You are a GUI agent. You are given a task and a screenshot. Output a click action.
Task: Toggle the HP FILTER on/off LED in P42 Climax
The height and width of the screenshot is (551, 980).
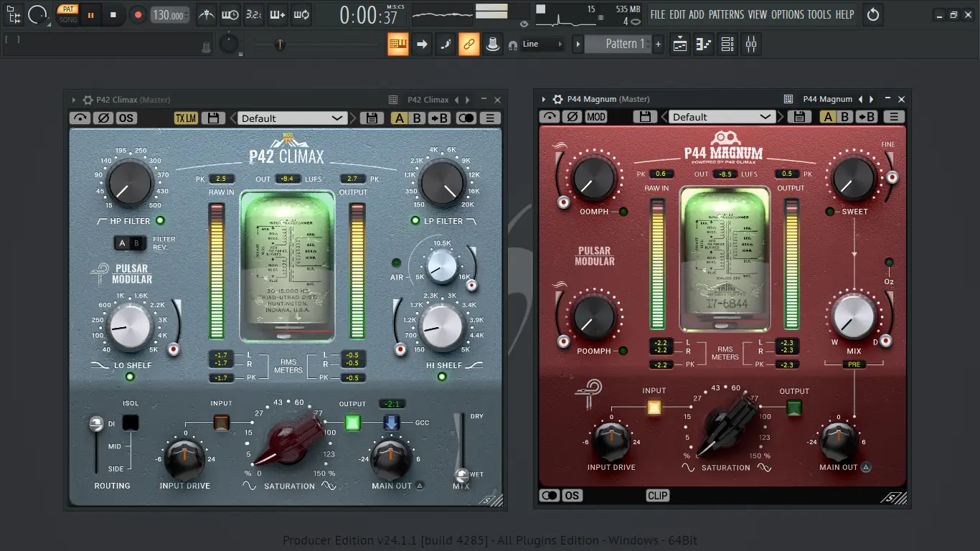coord(160,221)
